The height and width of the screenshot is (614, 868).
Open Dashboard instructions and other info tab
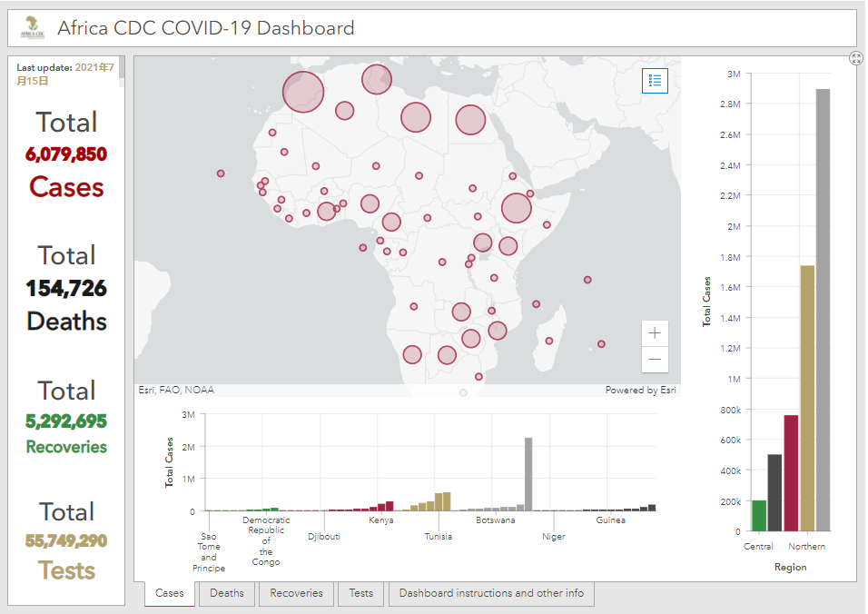click(491, 593)
